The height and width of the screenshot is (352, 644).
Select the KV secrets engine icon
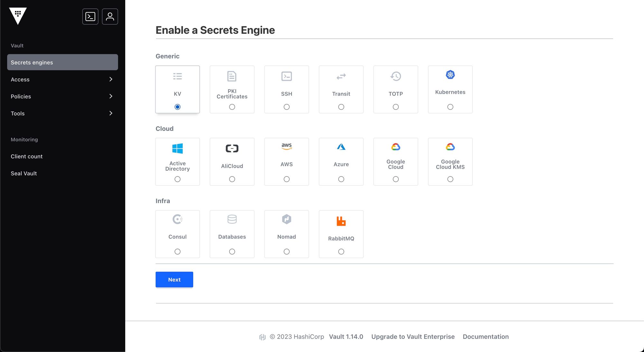[x=177, y=76]
